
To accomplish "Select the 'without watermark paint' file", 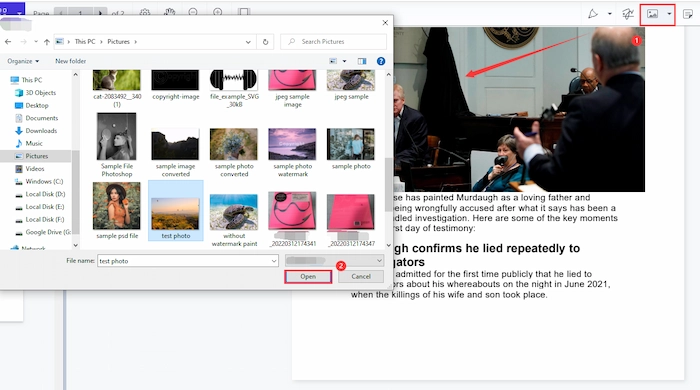I will click(x=234, y=220).
